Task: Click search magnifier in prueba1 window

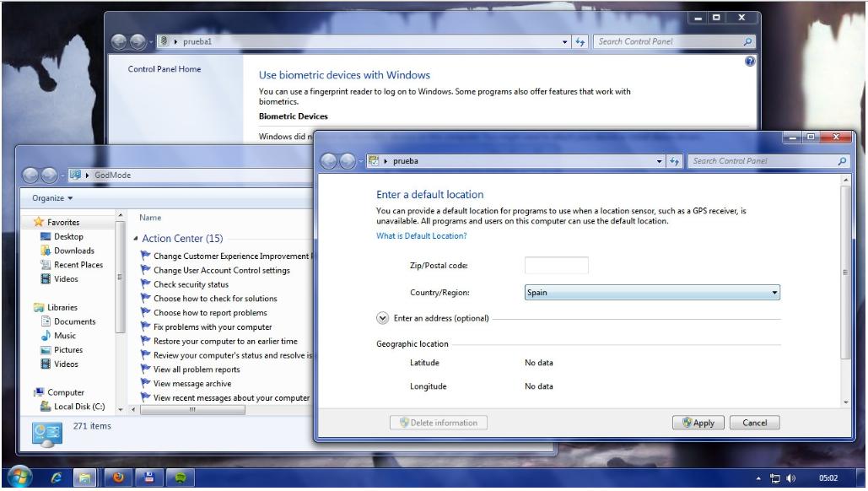Action: tap(747, 41)
